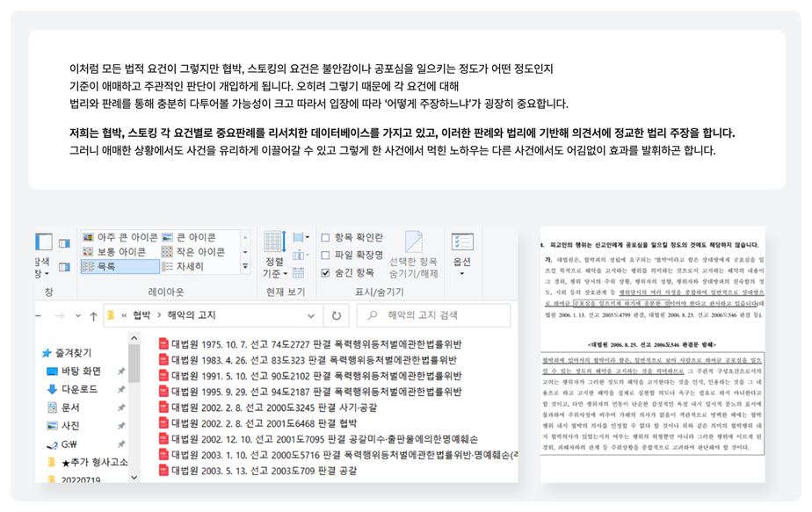This screenshot has width=812, height=512.
Task: Click the 옵션 options icon
Action: point(462,242)
